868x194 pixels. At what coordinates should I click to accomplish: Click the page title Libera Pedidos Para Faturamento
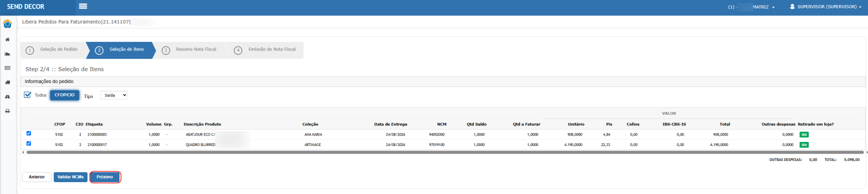point(61,22)
